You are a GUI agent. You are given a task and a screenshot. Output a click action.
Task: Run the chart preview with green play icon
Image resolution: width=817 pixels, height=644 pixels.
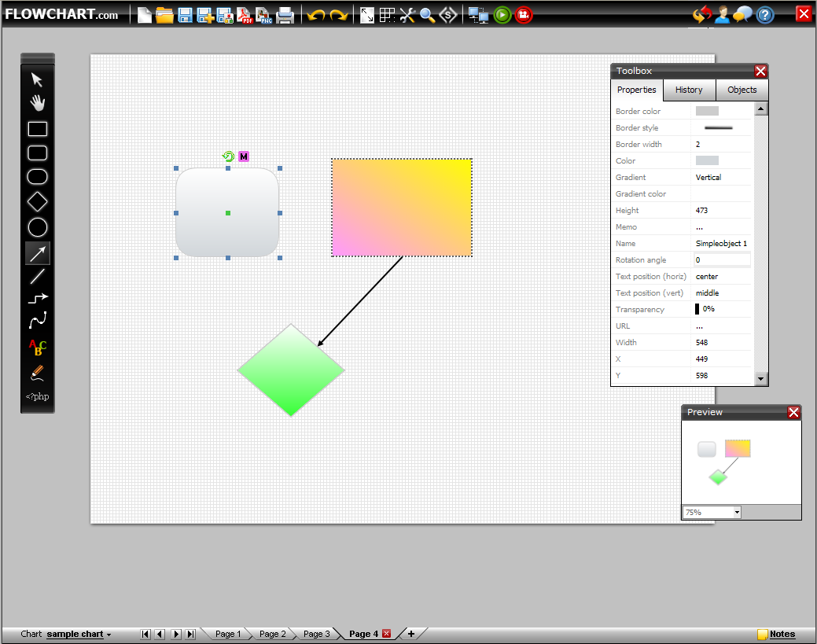[502, 14]
